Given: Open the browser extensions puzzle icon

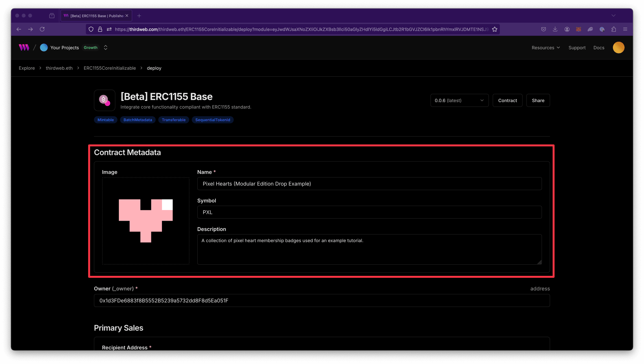Looking at the screenshot, I should (614, 29).
